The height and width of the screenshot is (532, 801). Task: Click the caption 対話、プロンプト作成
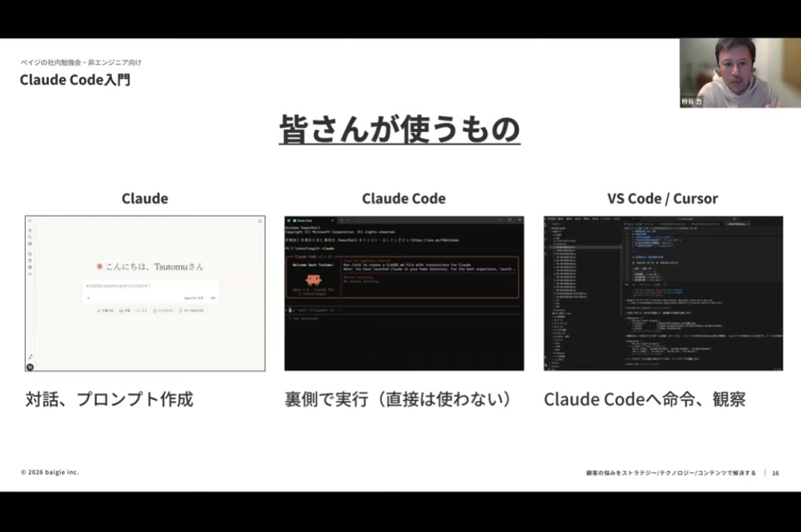pos(109,399)
